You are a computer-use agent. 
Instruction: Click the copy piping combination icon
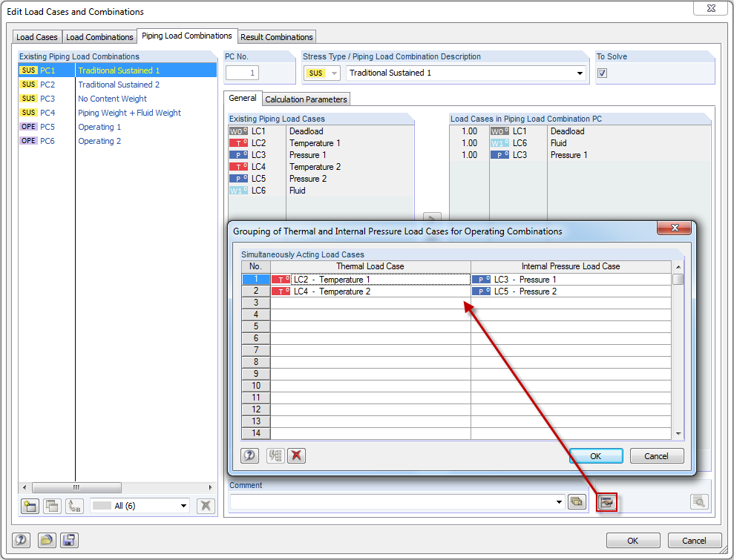pyautogui.click(x=52, y=506)
